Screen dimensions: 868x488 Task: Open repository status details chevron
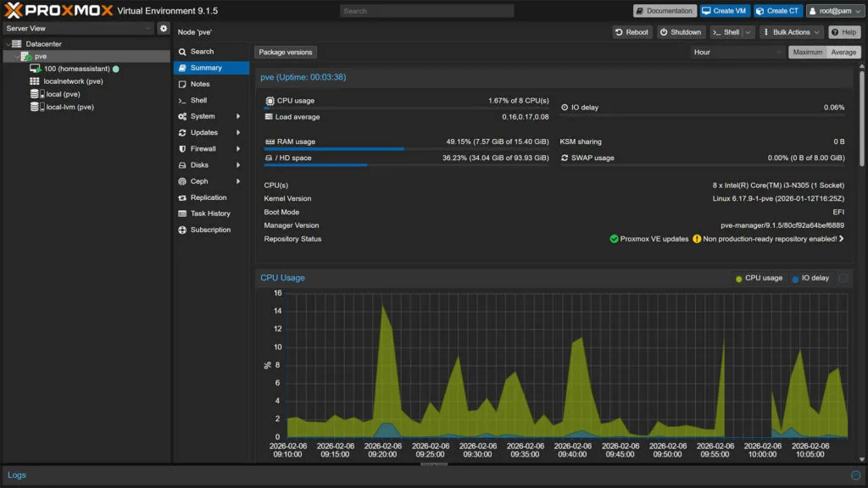tap(842, 239)
